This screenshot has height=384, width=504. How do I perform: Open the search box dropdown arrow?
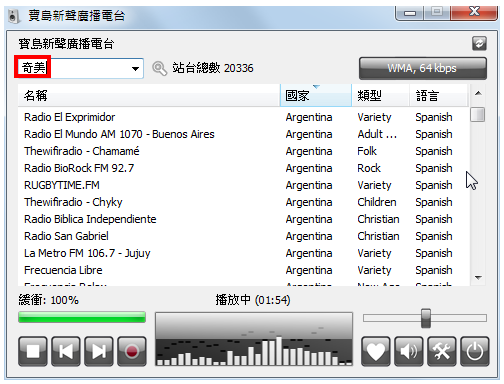pyautogui.click(x=135, y=69)
